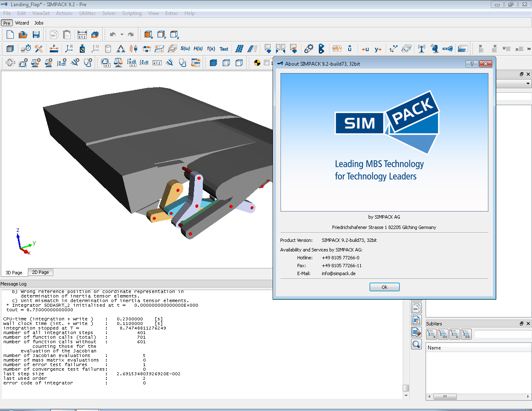This screenshot has width=532, height=411.
Task: Click the search magnifier icon beside the message log
Action: (416, 344)
